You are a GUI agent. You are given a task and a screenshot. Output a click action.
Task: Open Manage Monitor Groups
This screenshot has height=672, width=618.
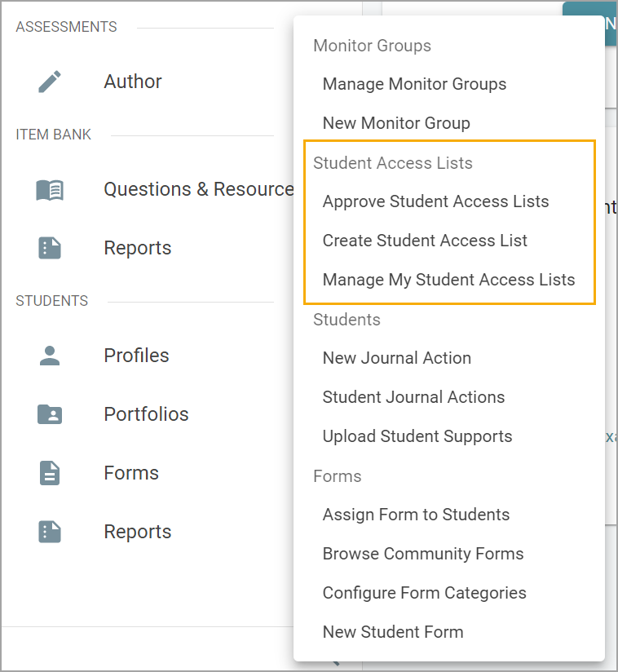point(414,84)
